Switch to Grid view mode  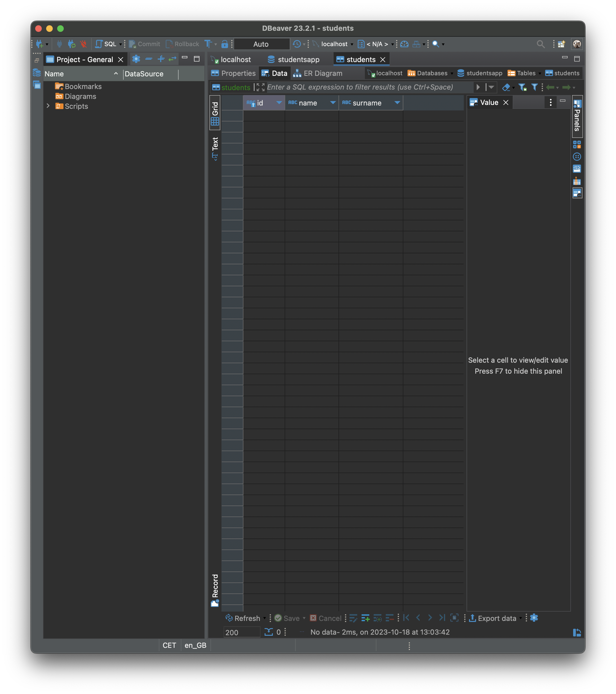pyautogui.click(x=215, y=113)
